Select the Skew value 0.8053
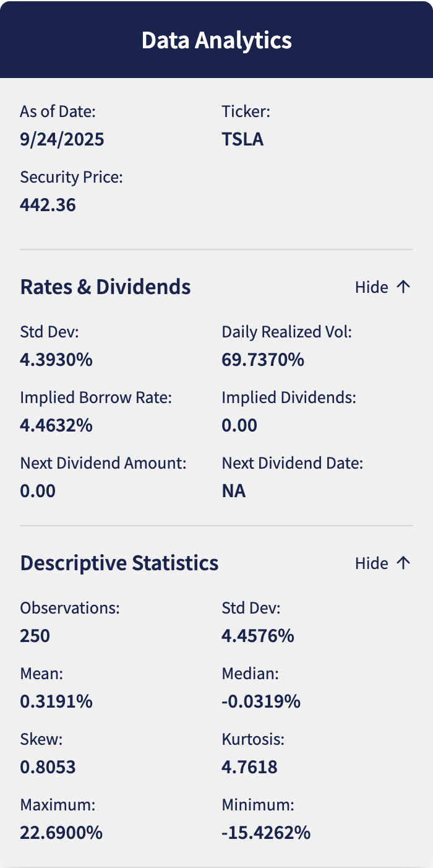The height and width of the screenshot is (868, 433). [x=48, y=767]
